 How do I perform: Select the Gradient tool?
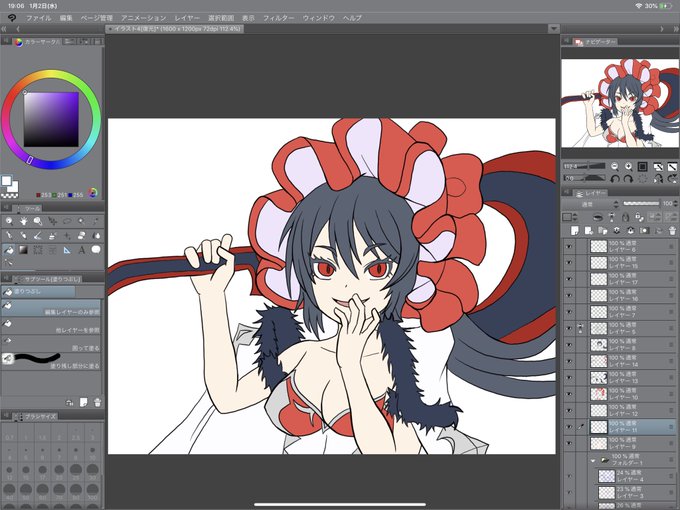pyautogui.click(x=23, y=250)
